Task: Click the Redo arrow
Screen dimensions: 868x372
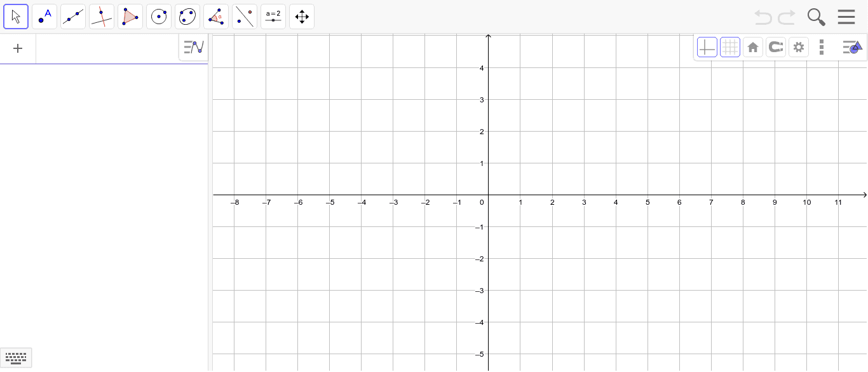Action: pyautogui.click(x=787, y=17)
